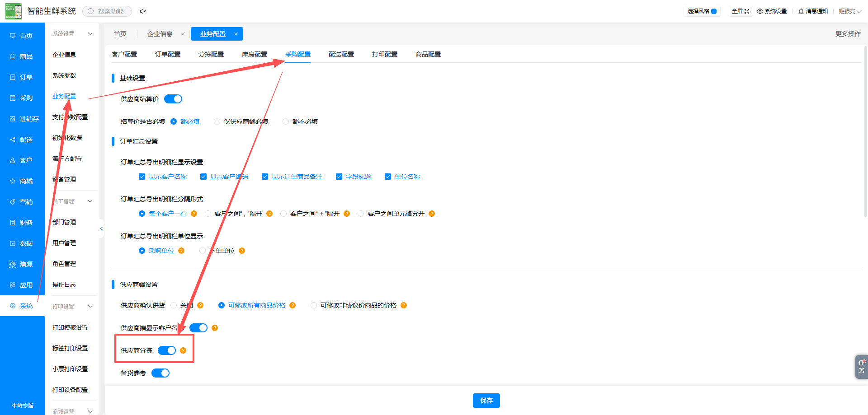
Task: Open 系统设置 gear in top bar
Action: point(772,11)
